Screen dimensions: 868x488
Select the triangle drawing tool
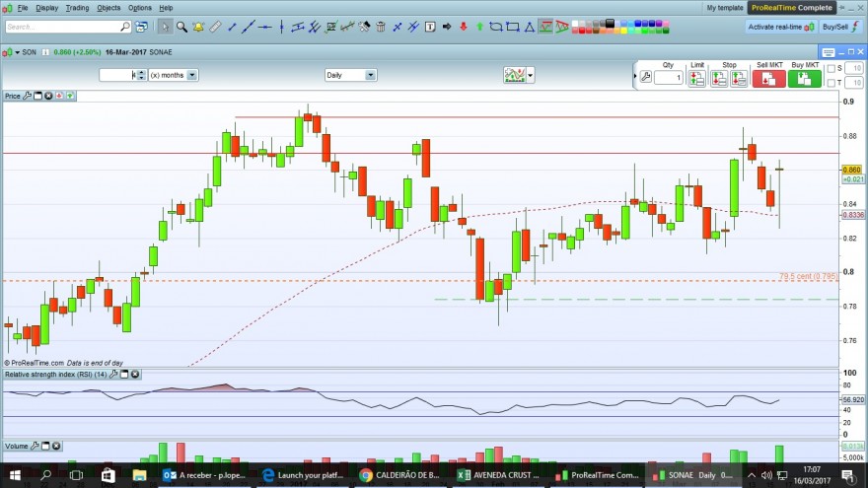(x=530, y=27)
